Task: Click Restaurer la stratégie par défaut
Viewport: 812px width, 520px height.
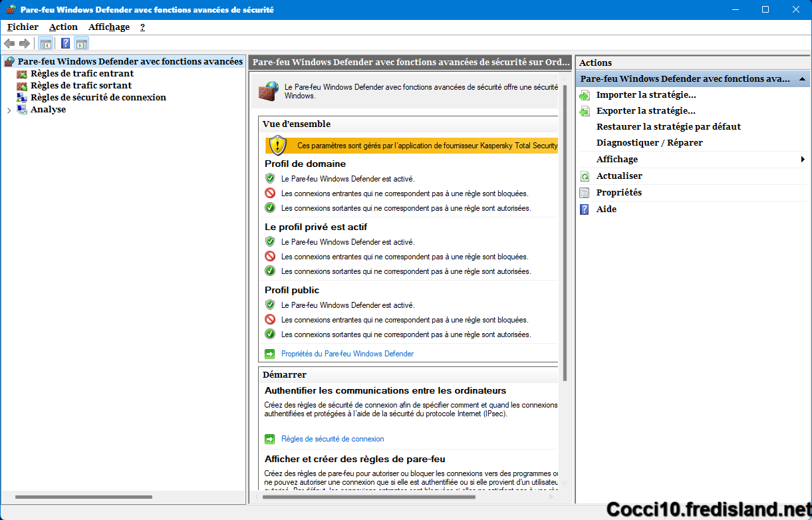Action: pyautogui.click(x=668, y=127)
